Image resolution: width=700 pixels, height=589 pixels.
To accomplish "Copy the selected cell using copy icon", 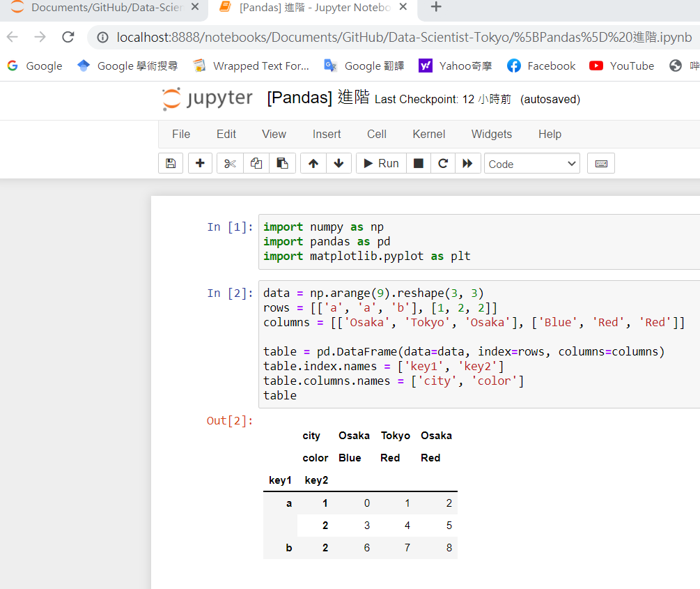I will click(256, 162).
